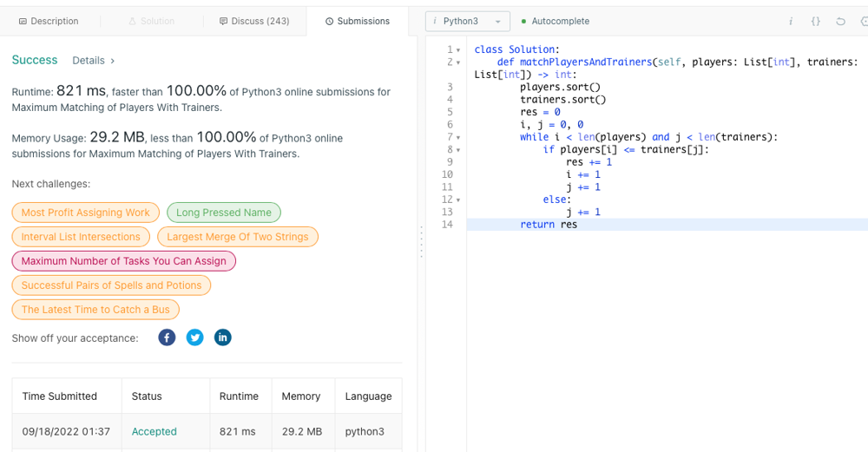Reset code with the circular arrow icon
Viewport: 868px width, 452px height.
[x=840, y=21]
